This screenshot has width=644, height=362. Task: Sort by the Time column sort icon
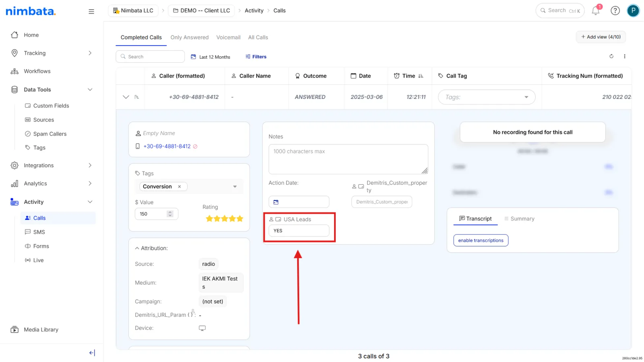point(421,76)
